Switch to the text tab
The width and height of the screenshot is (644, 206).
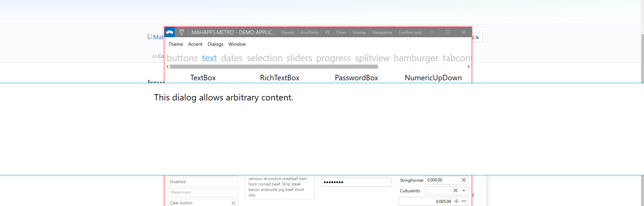[x=209, y=58]
